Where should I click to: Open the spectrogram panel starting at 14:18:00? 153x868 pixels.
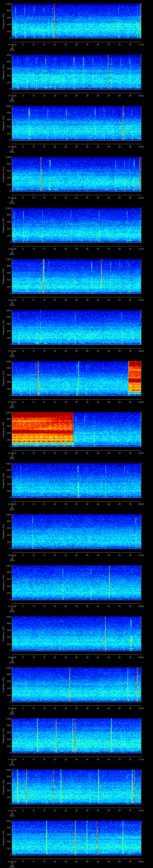coord(77,123)
